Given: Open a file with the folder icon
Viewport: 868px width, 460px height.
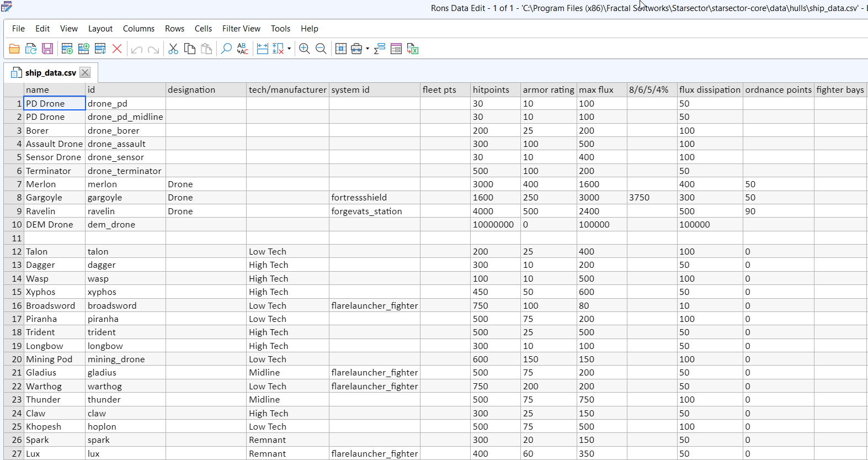Looking at the screenshot, I should 14,49.
